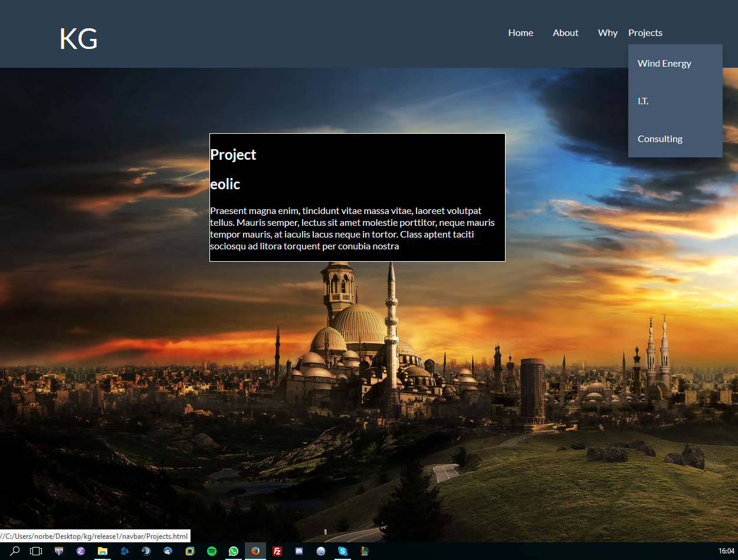This screenshot has height=560, width=738.
Task: Click the taskbar clock showing 16:04
Action: (x=726, y=551)
